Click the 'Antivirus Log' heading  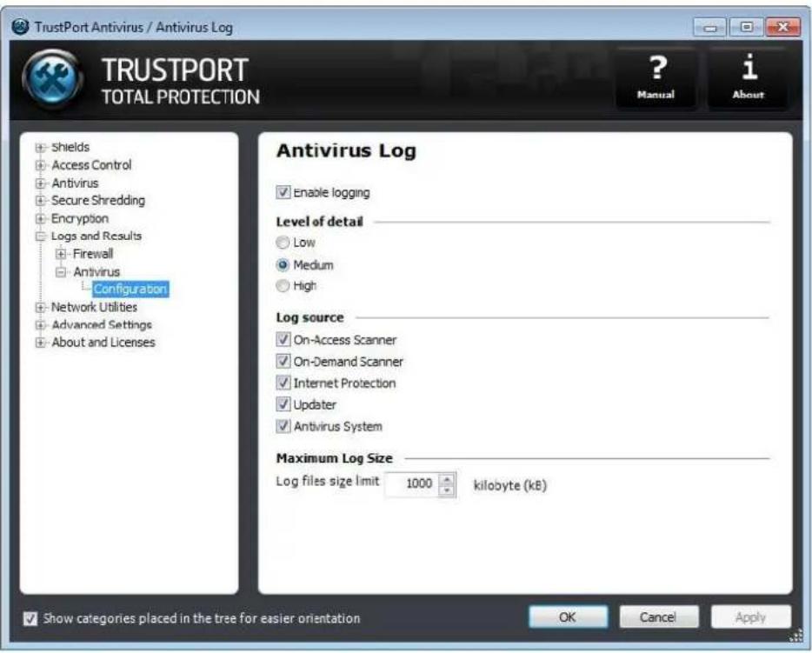click(x=346, y=150)
